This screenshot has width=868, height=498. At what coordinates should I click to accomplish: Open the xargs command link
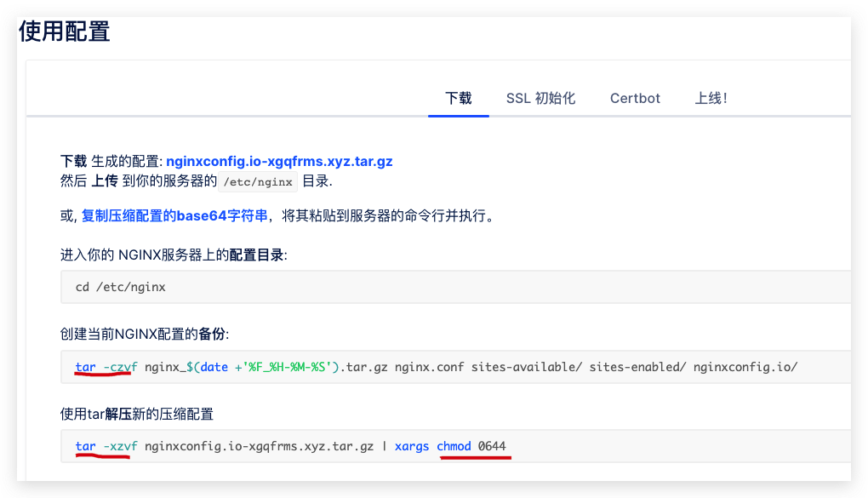pos(412,445)
